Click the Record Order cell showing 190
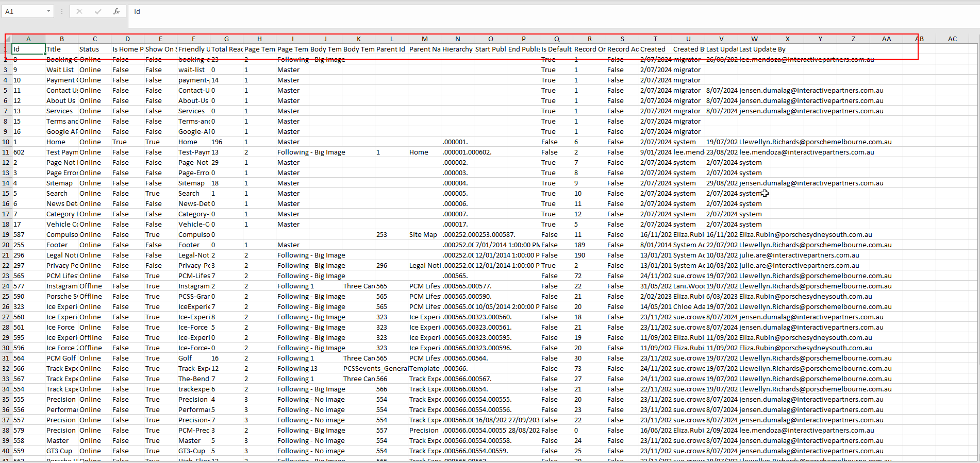This screenshot has width=980, height=463. tap(589, 255)
